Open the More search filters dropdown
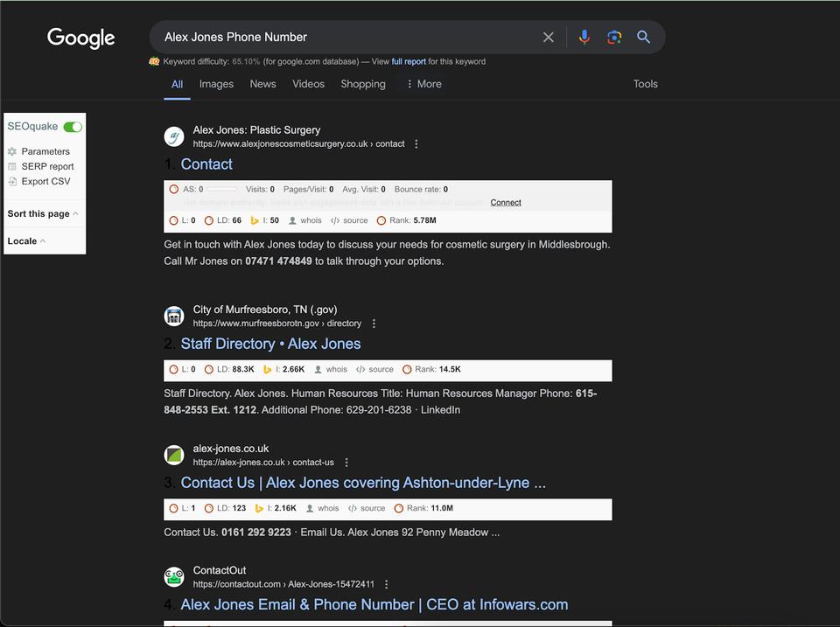The width and height of the screenshot is (840, 627). tap(424, 84)
